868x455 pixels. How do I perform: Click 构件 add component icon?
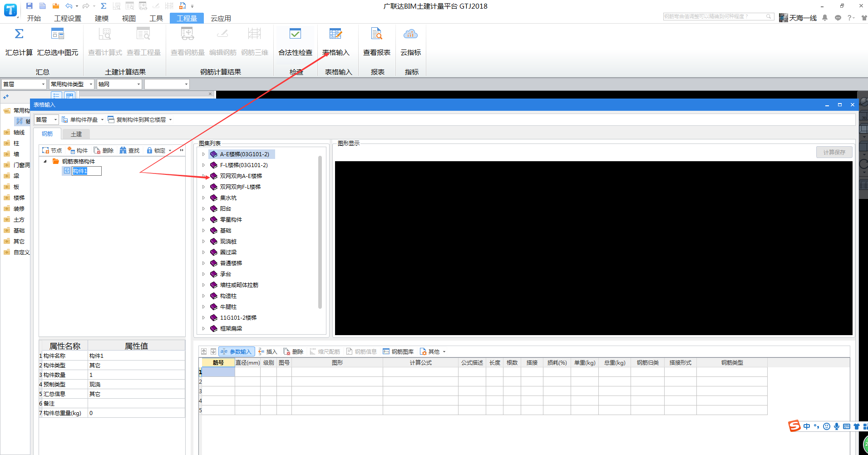pos(71,150)
